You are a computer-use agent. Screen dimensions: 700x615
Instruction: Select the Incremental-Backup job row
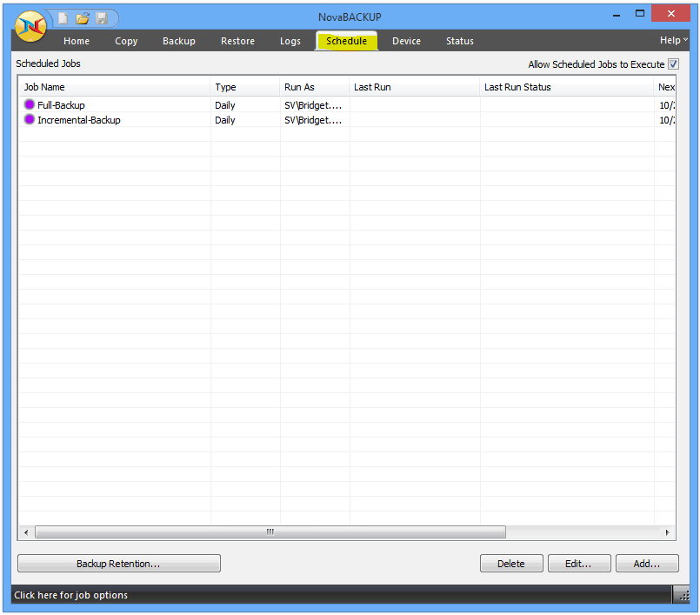(x=346, y=120)
